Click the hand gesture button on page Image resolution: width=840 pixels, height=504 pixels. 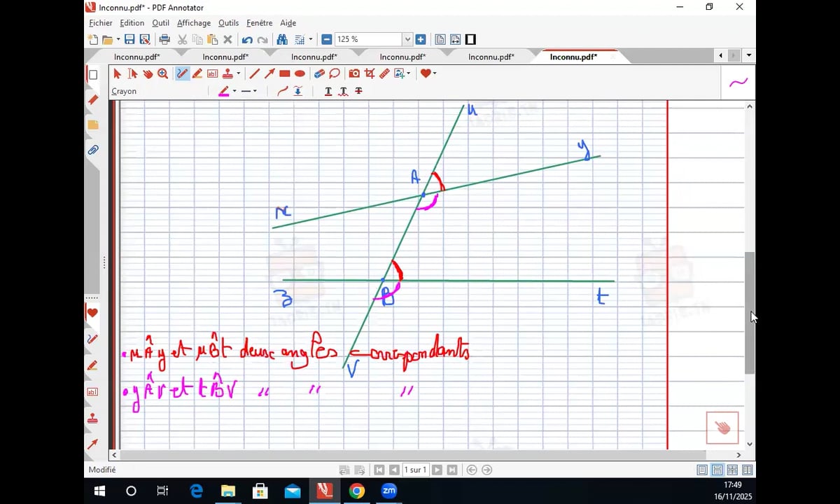point(722,428)
